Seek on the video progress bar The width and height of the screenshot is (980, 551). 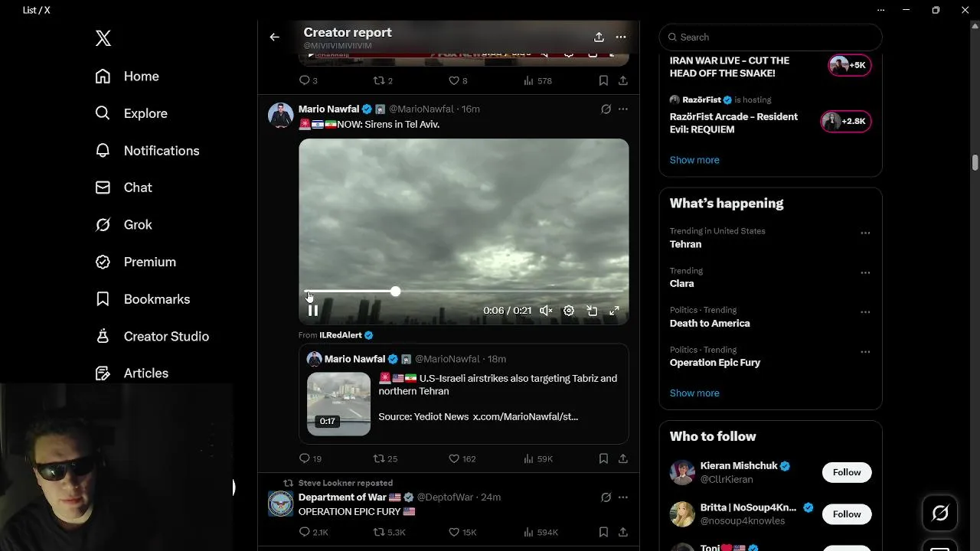click(464, 292)
